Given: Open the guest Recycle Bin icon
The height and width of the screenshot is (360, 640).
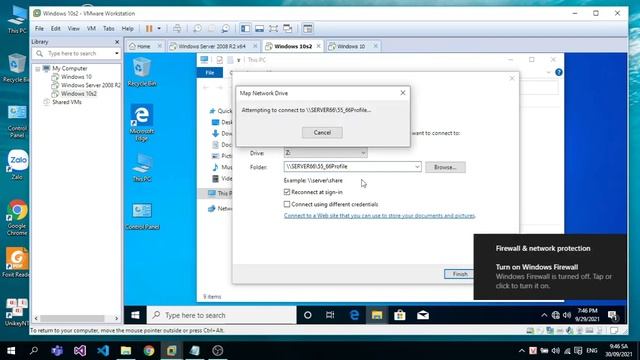Looking at the screenshot, I should [x=142, y=72].
